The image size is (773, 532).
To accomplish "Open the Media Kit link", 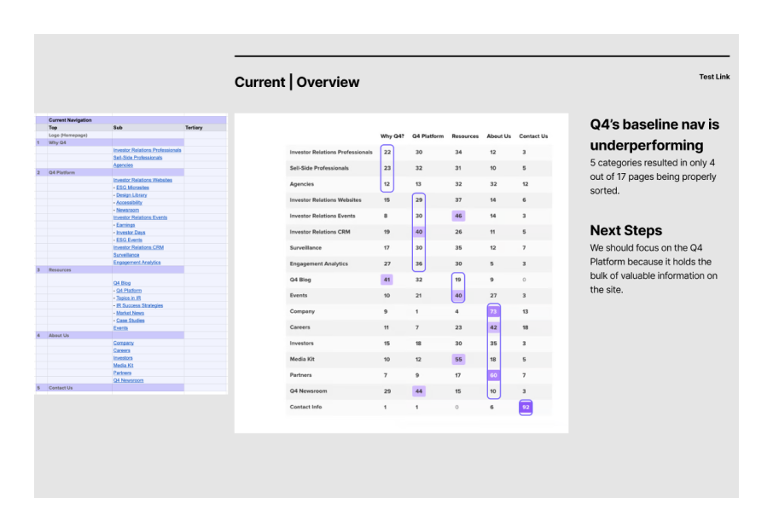I will [x=123, y=366].
